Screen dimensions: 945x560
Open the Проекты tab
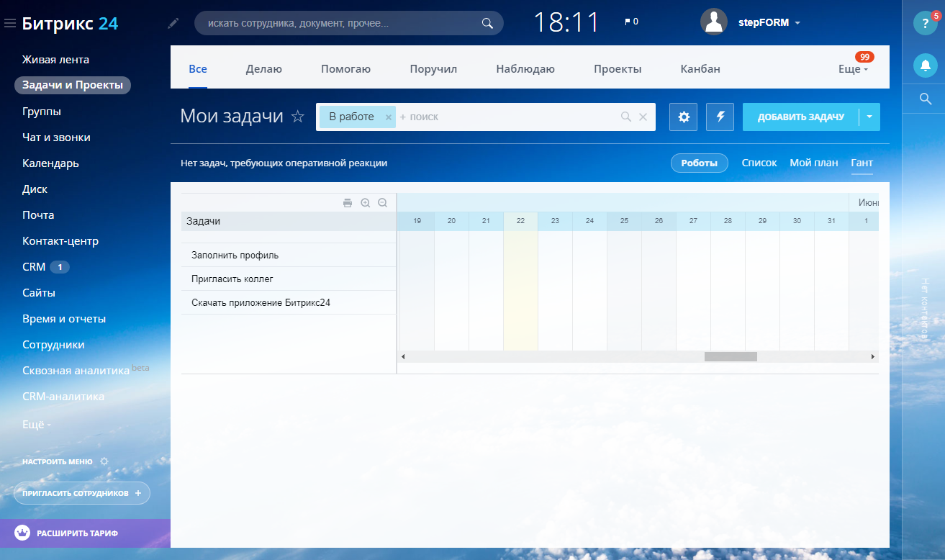(618, 69)
